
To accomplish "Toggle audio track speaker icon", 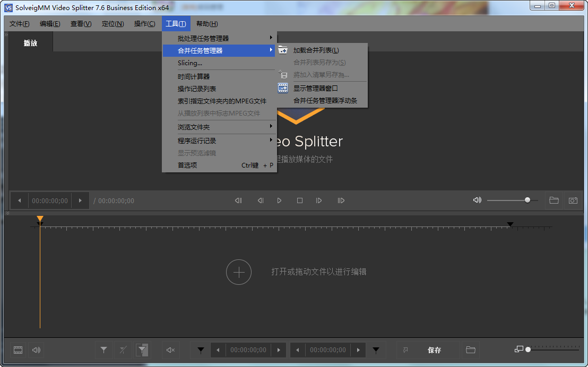I will click(x=36, y=350).
